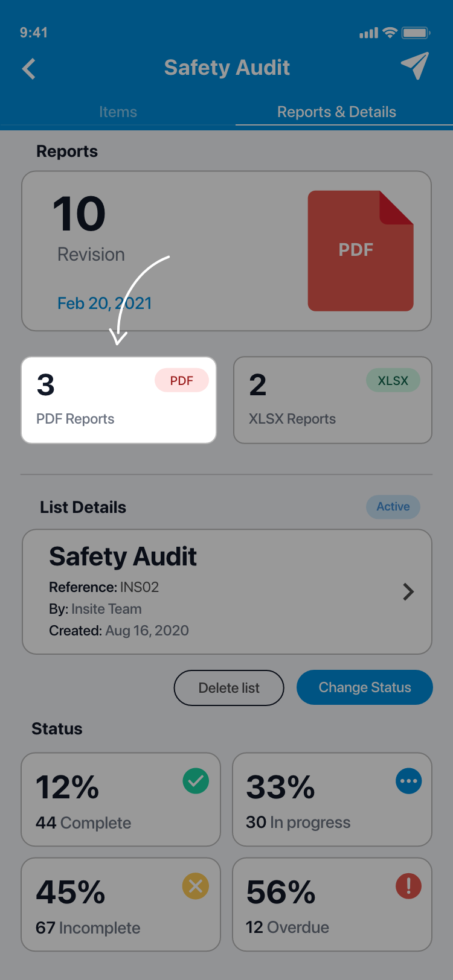Image resolution: width=453 pixels, height=980 pixels.
Task: Tap the Active status badge
Action: pos(393,507)
